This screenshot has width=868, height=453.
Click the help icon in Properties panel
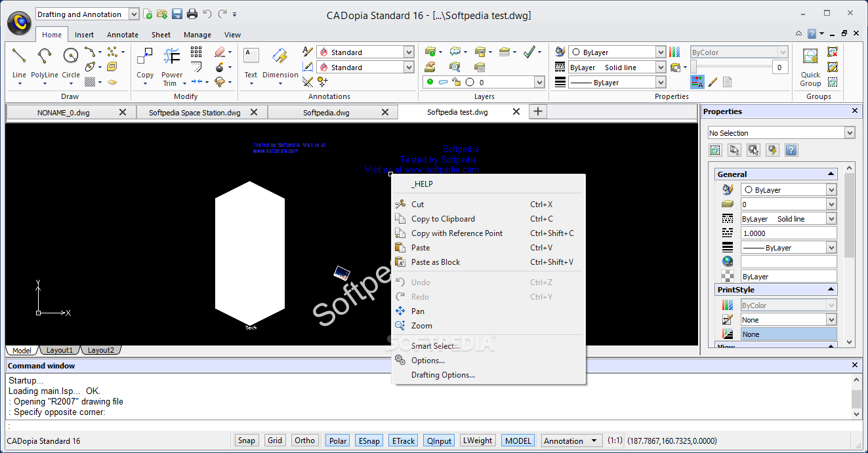(x=791, y=150)
